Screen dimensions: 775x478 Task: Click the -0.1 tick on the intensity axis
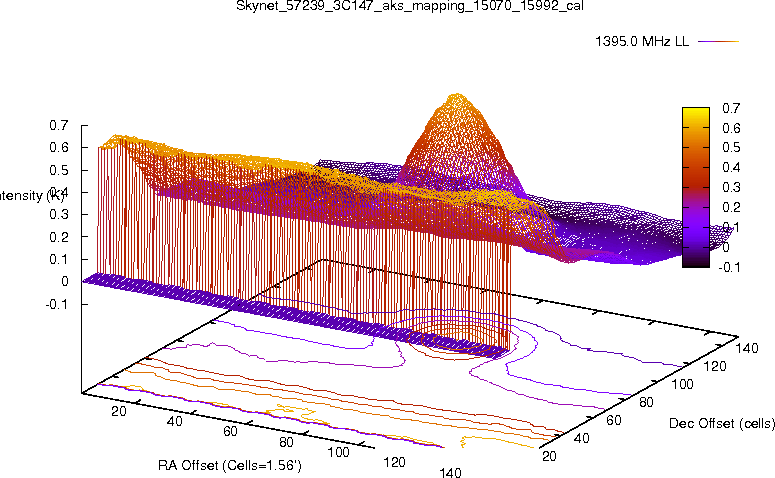[x=57, y=304]
